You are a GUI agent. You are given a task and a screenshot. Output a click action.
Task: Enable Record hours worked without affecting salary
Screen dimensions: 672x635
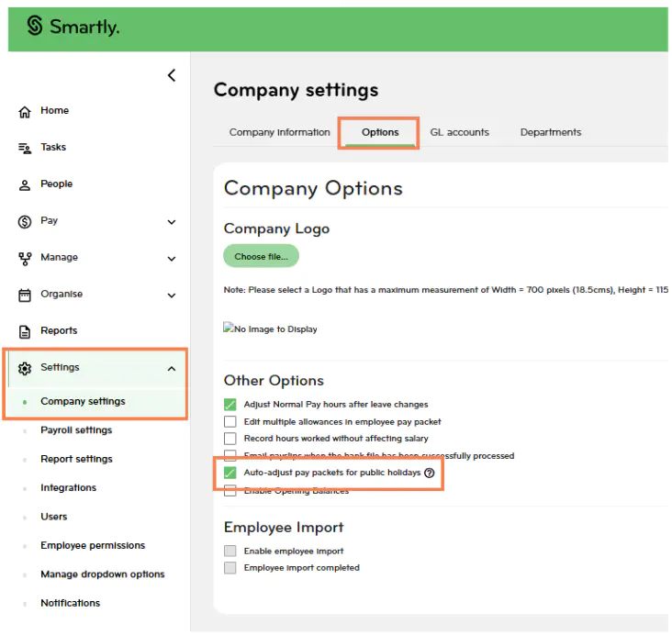click(x=230, y=439)
